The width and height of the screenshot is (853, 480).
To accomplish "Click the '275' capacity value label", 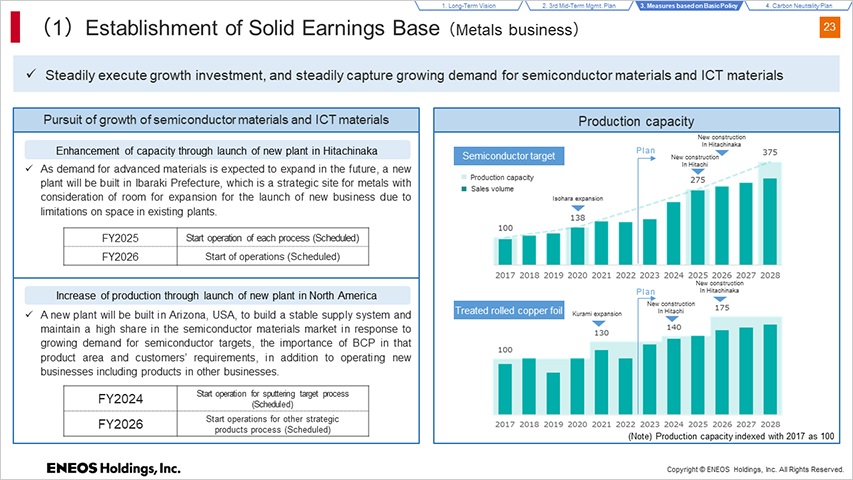I will (698, 180).
